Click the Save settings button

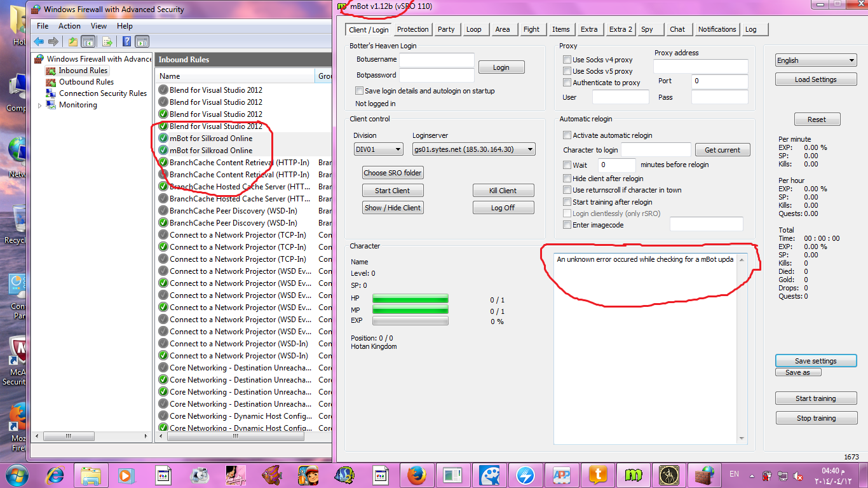(x=816, y=361)
